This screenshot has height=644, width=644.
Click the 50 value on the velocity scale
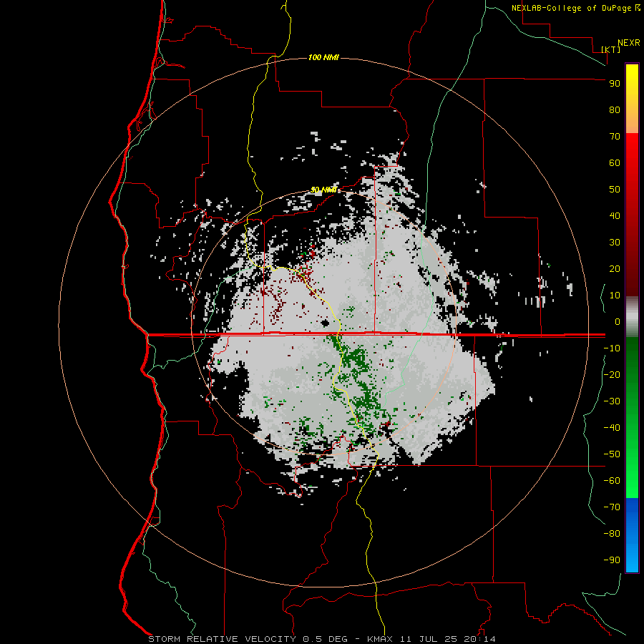[615, 190]
